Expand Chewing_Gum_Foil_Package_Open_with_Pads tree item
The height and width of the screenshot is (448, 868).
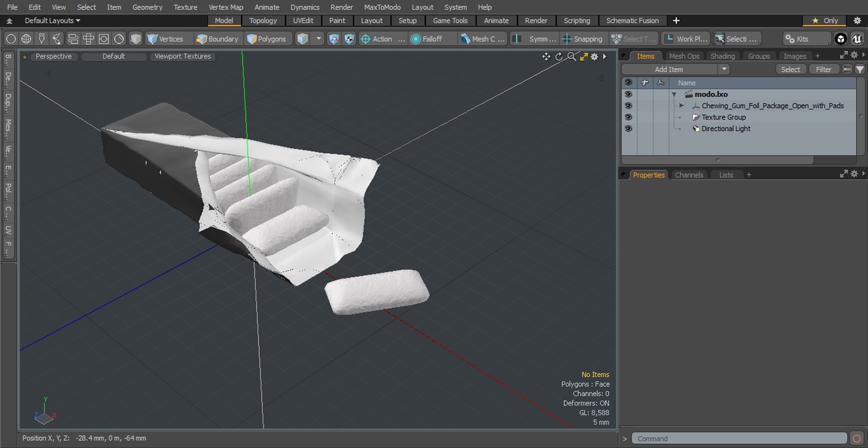point(682,105)
